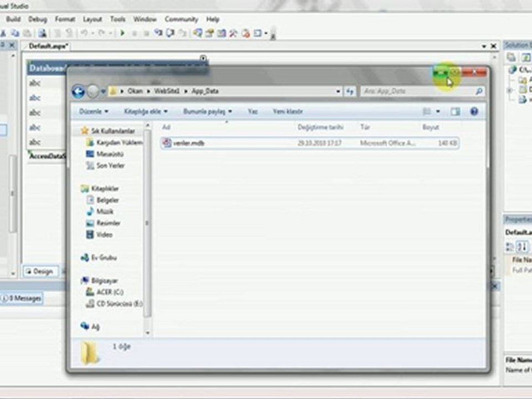This screenshot has width=532, height=399.
Task: Open the Debug menu
Action: (x=38, y=19)
